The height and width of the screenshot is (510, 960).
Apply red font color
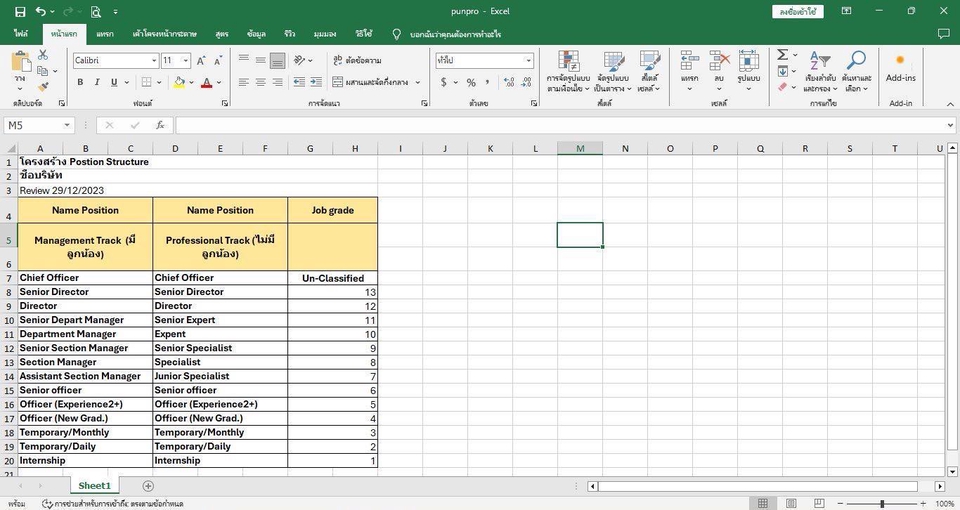206,82
